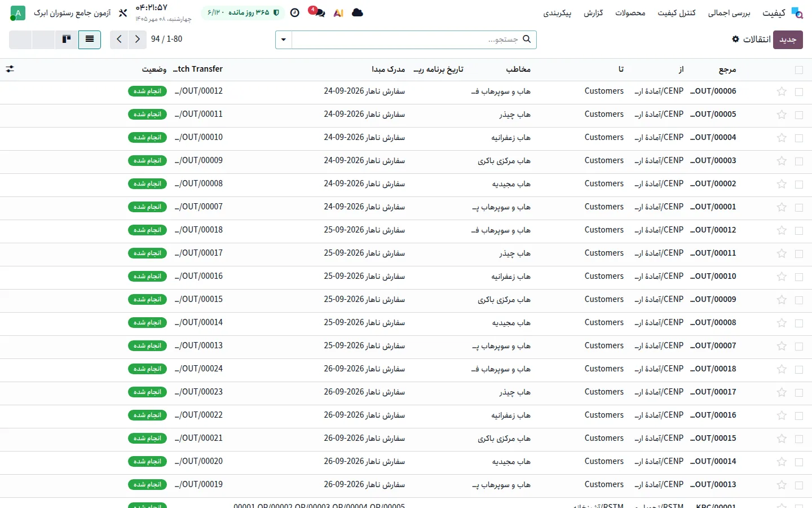This screenshot has width=812, height=508.
Task: Go to next page of records
Action: tap(137, 40)
